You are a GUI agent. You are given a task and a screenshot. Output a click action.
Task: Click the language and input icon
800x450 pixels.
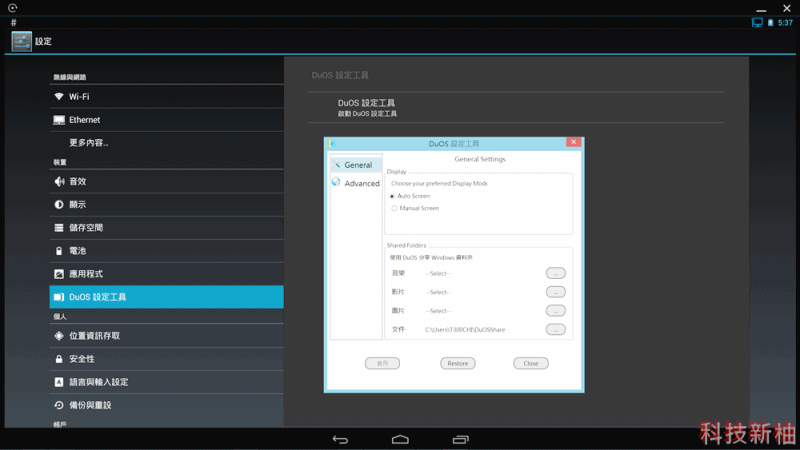(x=59, y=382)
